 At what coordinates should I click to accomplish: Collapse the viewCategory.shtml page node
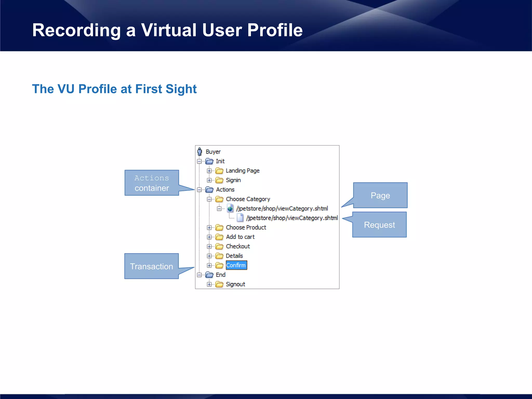(219, 209)
